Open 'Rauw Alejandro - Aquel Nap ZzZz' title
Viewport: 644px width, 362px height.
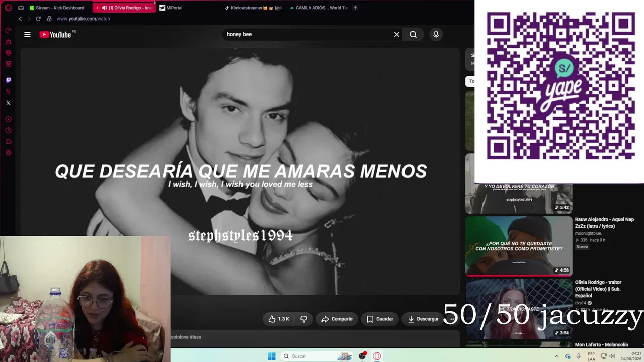point(604,223)
